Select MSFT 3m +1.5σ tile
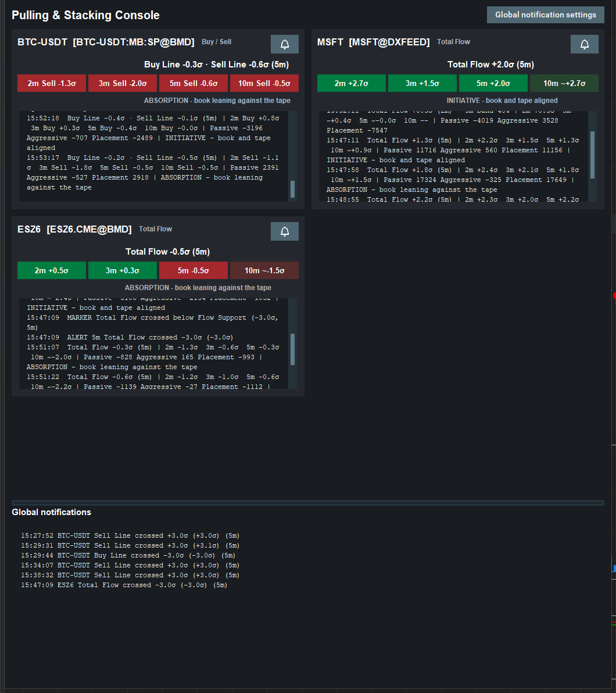 click(x=422, y=83)
